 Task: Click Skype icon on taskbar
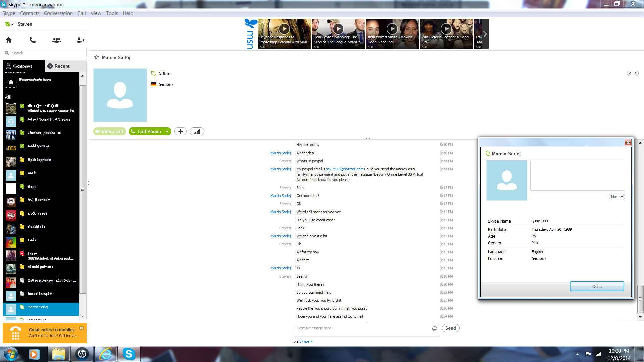[x=129, y=354]
